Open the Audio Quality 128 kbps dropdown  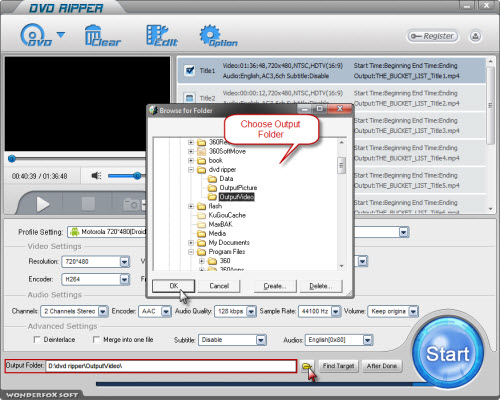click(x=251, y=311)
